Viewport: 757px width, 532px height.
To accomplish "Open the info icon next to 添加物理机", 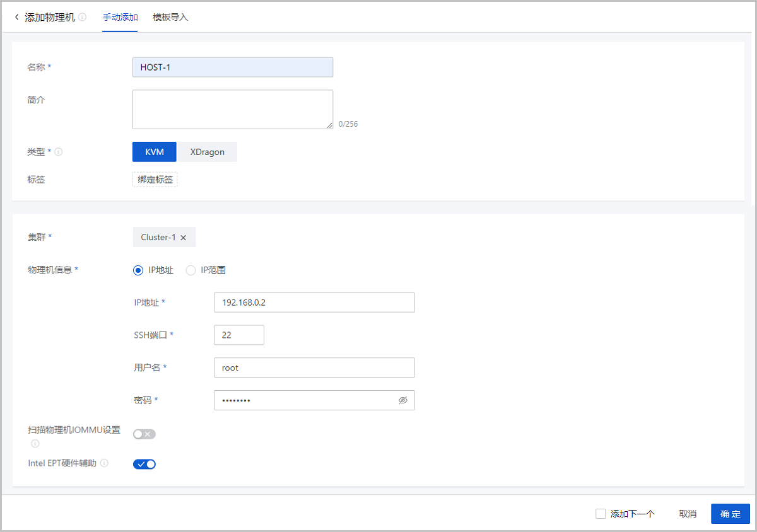I will point(83,18).
